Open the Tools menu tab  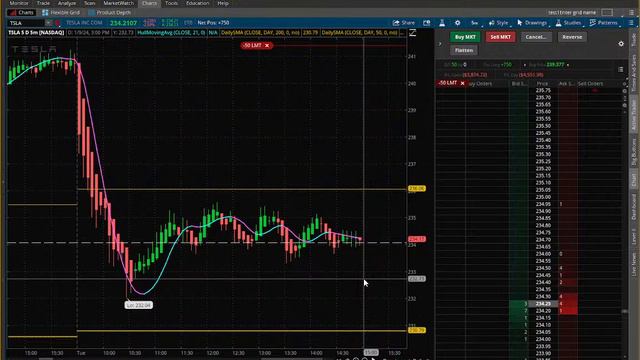tap(171, 3)
